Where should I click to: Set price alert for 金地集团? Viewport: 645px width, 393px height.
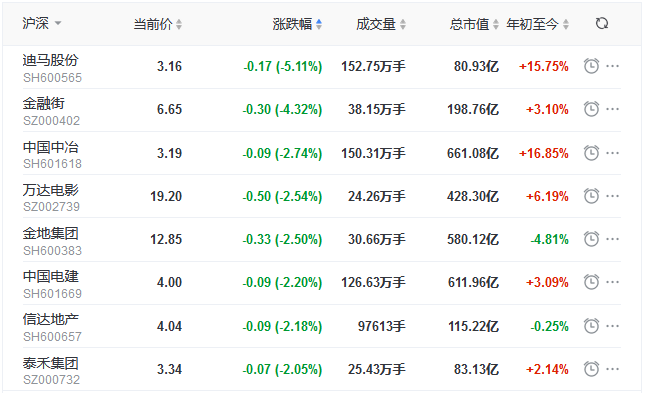[591, 239]
